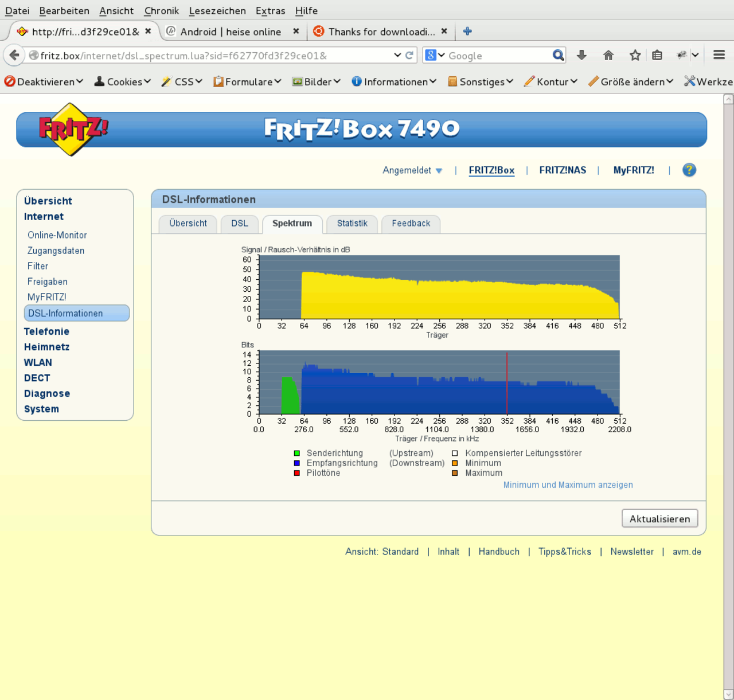Screen dimensions: 734x700
Task: Open the Informationen toolbar menu
Action: pos(394,81)
